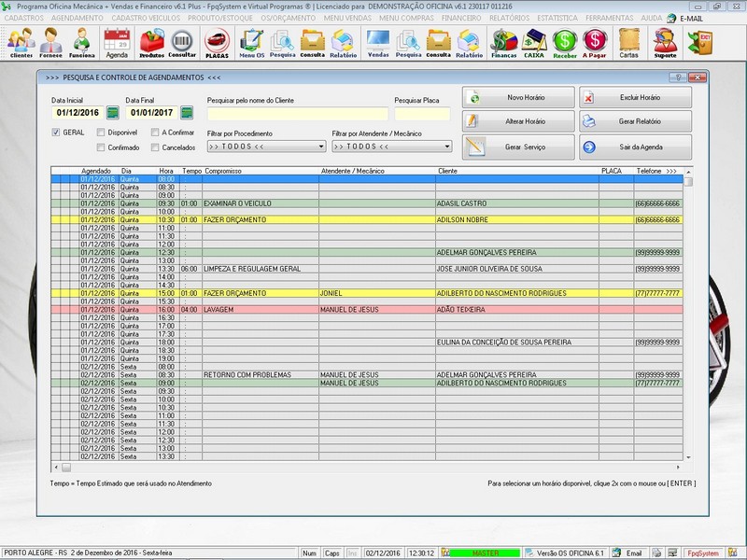Expand the Filtrar por Atendente / Mecânico dropdown
The image size is (747, 560).
(446, 147)
